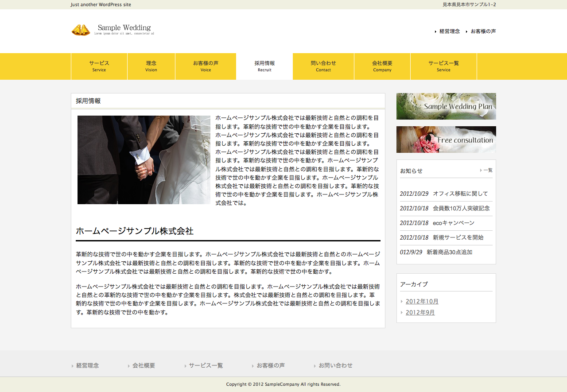Select the お客様の声 Voice navigation tab
The image size is (567, 392).
pyautogui.click(x=206, y=66)
